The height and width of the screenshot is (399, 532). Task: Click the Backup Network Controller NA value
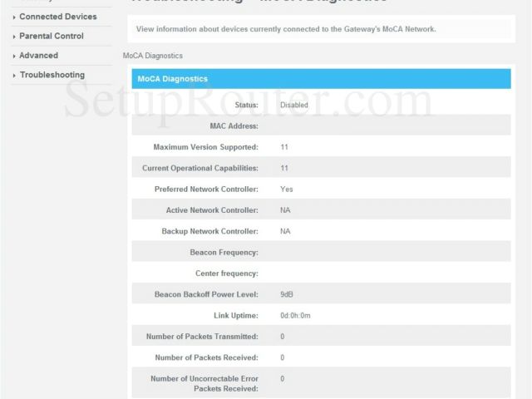pyautogui.click(x=285, y=231)
